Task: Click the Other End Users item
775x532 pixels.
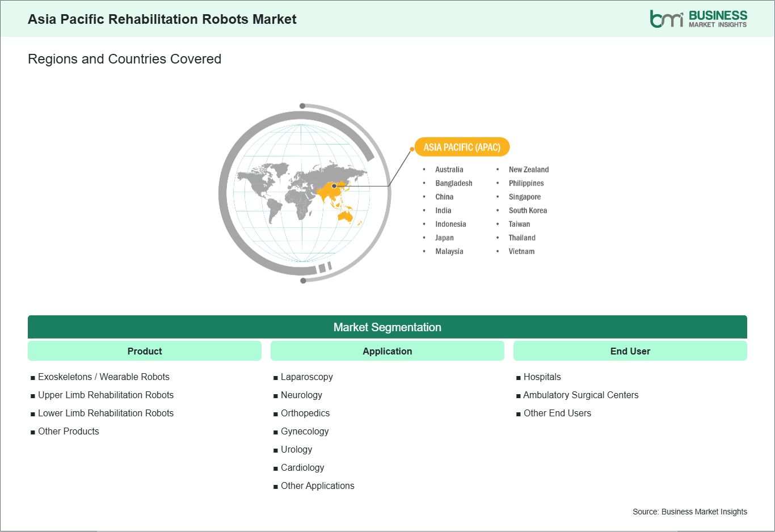Action: [x=557, y=413]
